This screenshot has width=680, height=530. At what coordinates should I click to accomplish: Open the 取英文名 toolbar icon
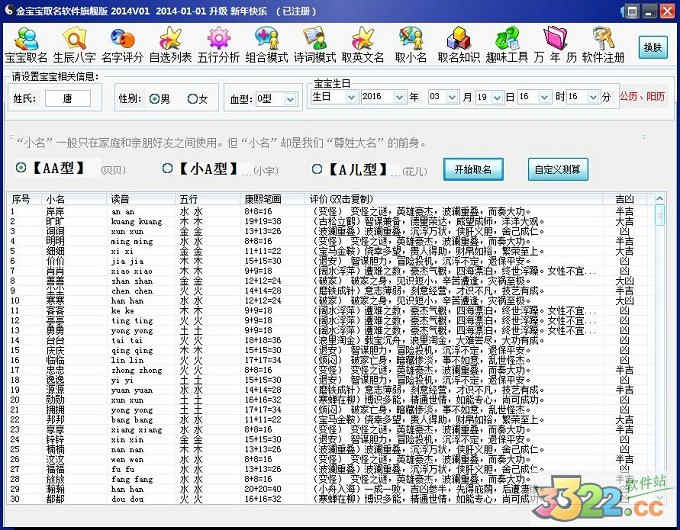coord(363,45)
